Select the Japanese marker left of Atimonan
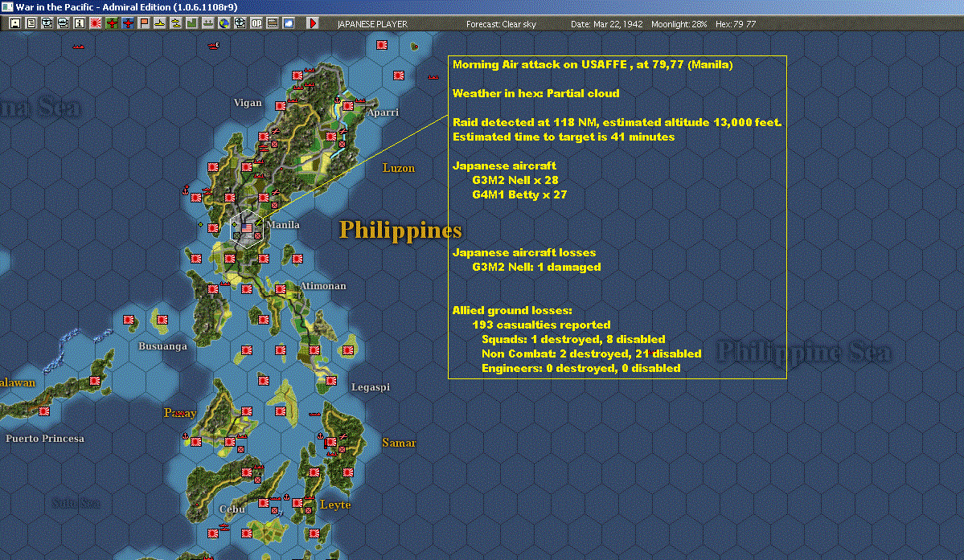The width and height of the screenshot is (964, 560). pyautogui.click(x=281, y=288)
